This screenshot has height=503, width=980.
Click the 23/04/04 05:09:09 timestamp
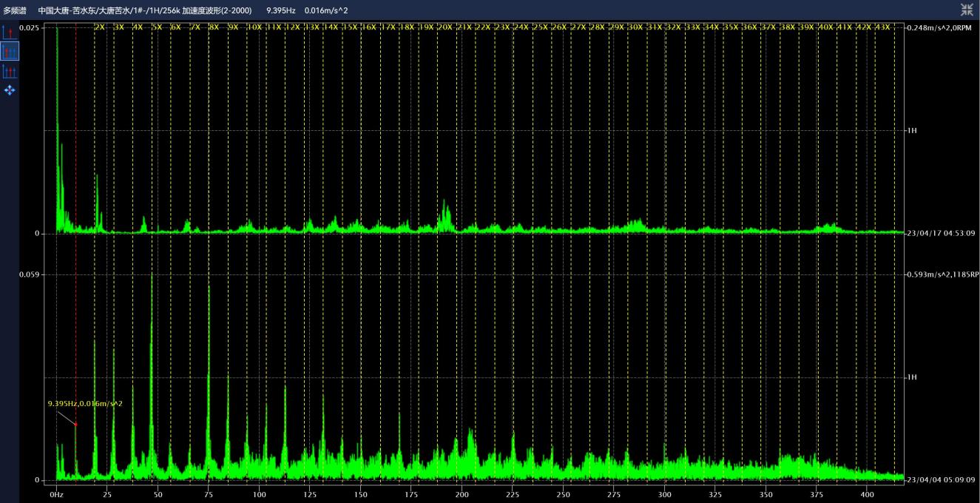pyautogui.click(x=941, y=480)
